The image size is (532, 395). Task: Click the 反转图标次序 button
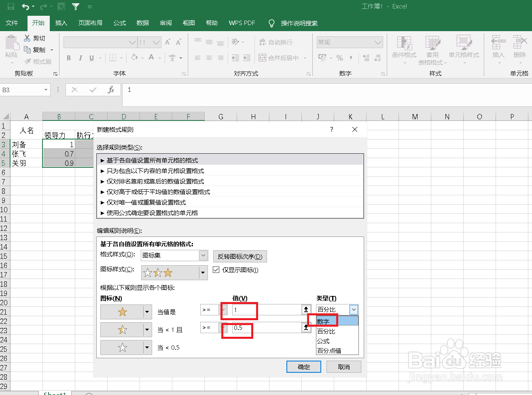point(240,256)
